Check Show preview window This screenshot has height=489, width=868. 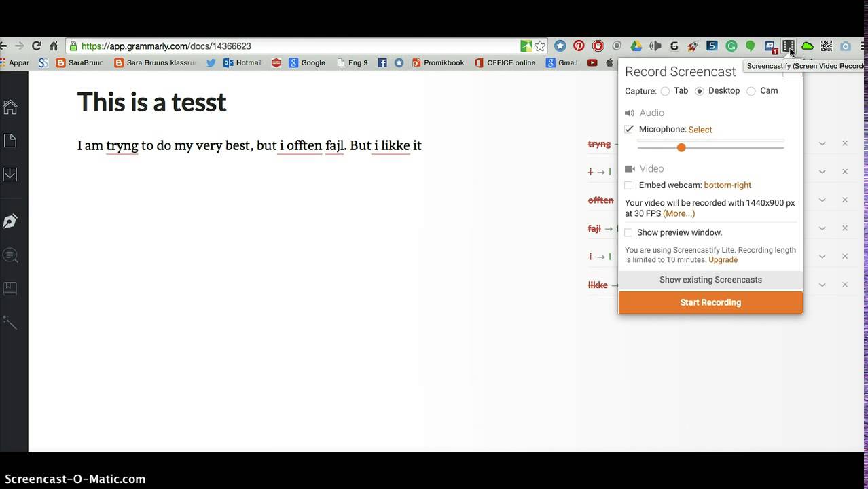point(628,232)
